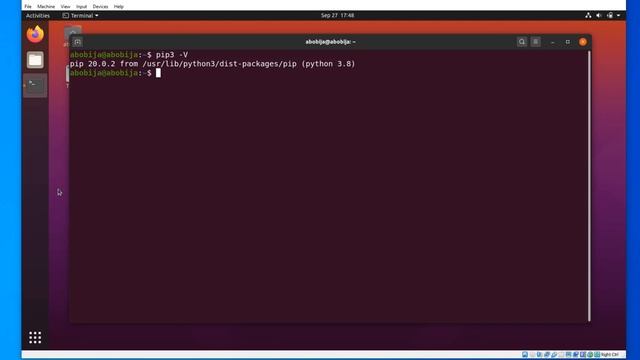Click the "pip 20.0.2 from" output line
This screenshot has height=360, width=640.
(212, 64)
